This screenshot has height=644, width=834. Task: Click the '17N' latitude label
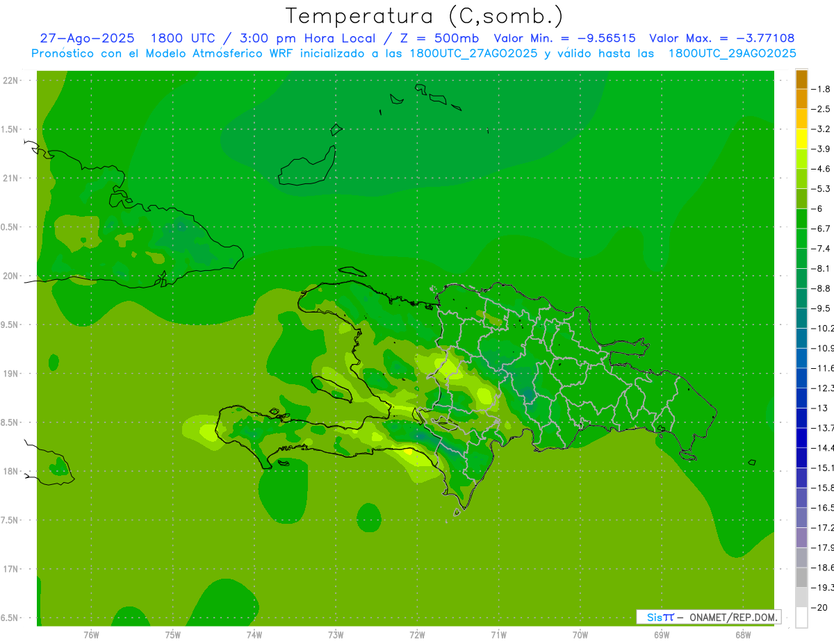click(10, 569)
